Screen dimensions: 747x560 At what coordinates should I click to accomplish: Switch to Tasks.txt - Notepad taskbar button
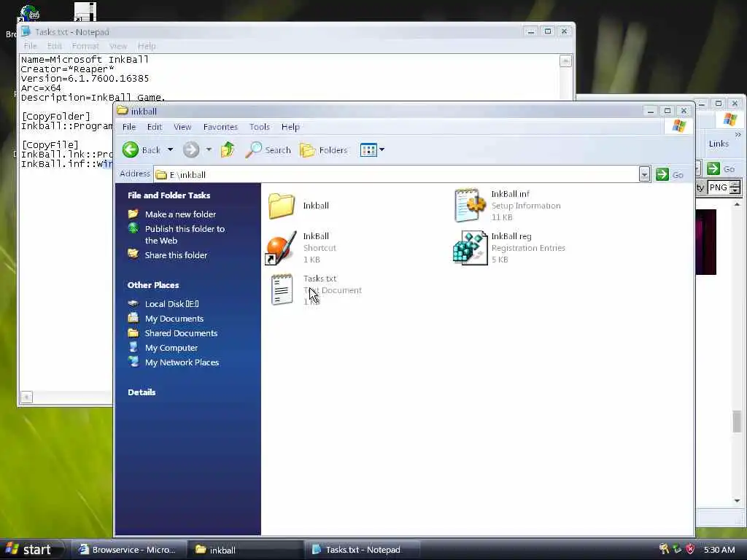(x=363, y=550)
